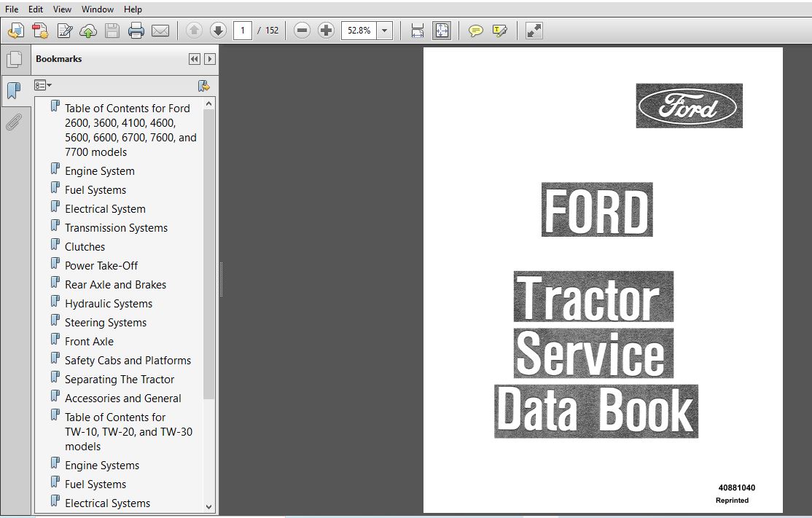The height and width of the screenshot is (518, 812).
Task: Open Separating The Tractor bookmark
Action: (x=120, y=380)
